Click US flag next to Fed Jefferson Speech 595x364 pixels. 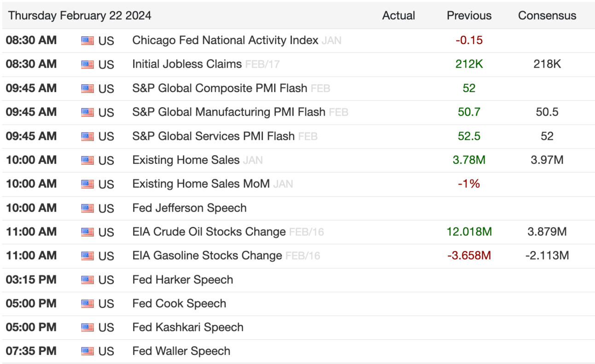coord(87,208)
